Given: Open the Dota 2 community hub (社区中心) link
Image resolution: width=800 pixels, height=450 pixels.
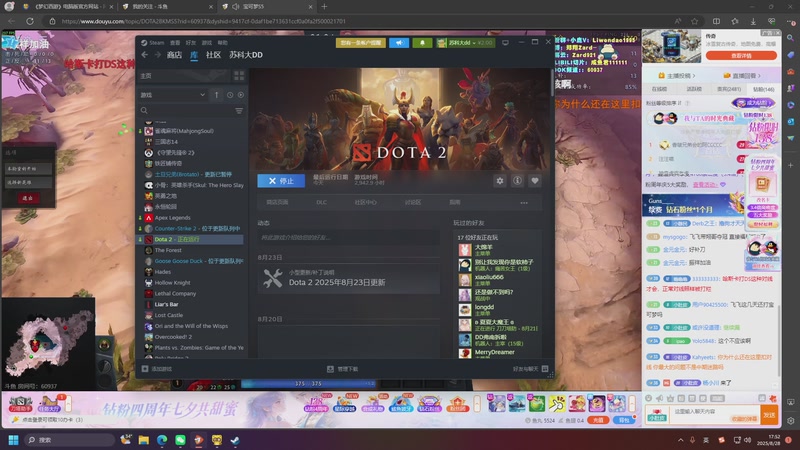Looking at the screenshot, I should tap(365, 203).
